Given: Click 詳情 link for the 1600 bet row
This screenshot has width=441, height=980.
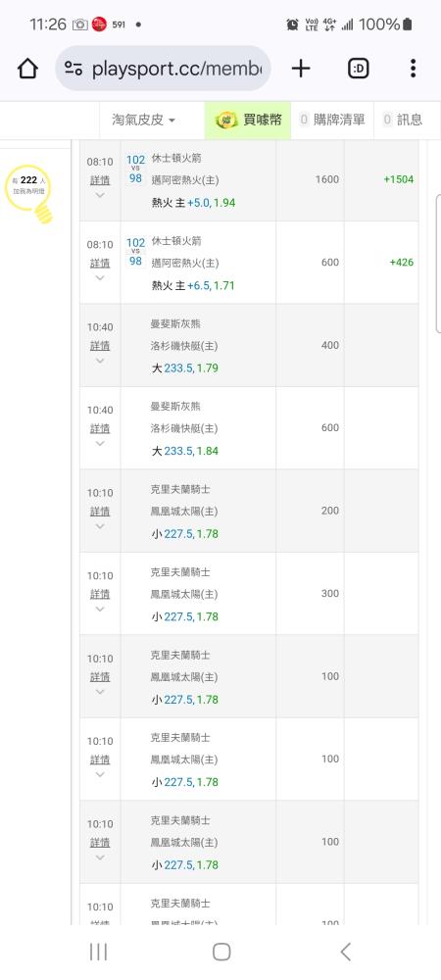Looking at the screenshot, I should tap(100, 180).
